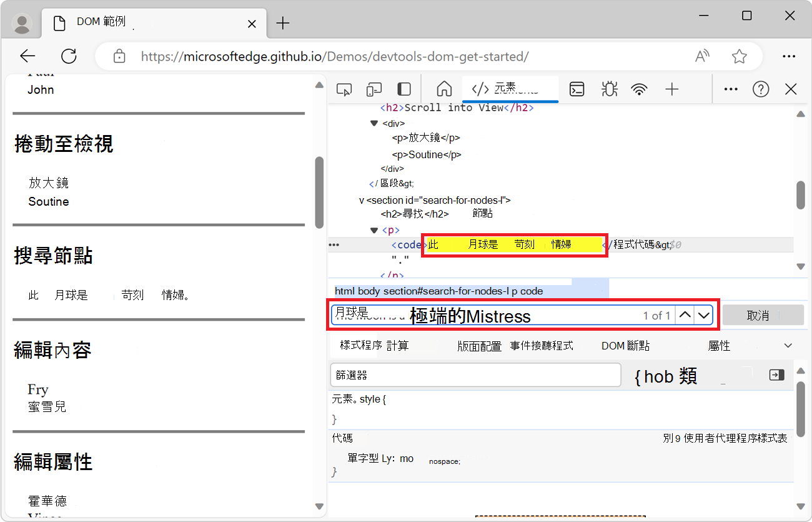Go to next search match with down arrow

pyautogui.click(x=705, y=315)
